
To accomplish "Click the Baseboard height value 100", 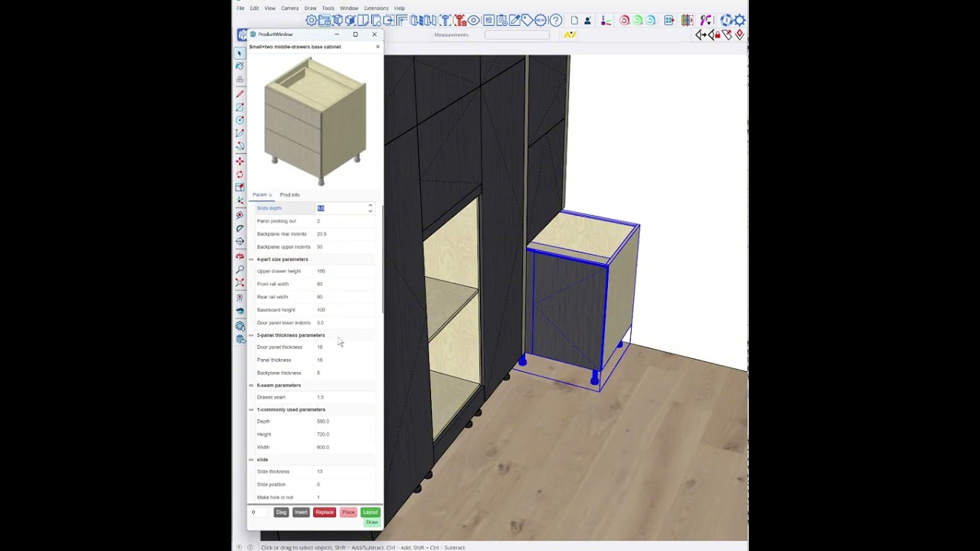I will (321, 310).
